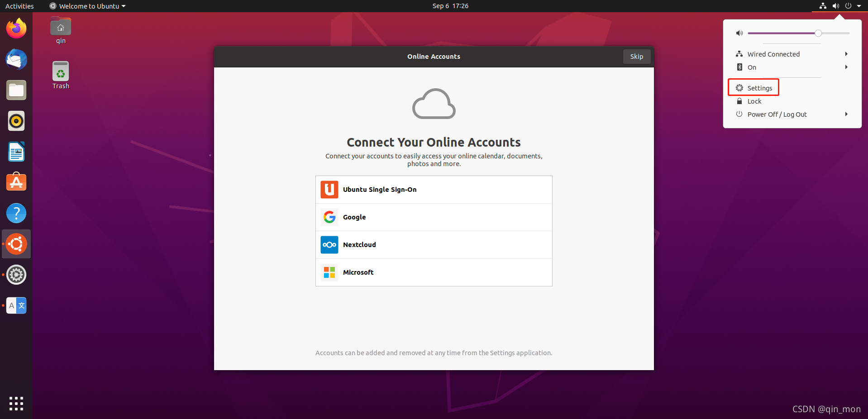Open the Trash desktop icon
The height and width of the screenshot is (419, 868).
[x=61, y=76]
